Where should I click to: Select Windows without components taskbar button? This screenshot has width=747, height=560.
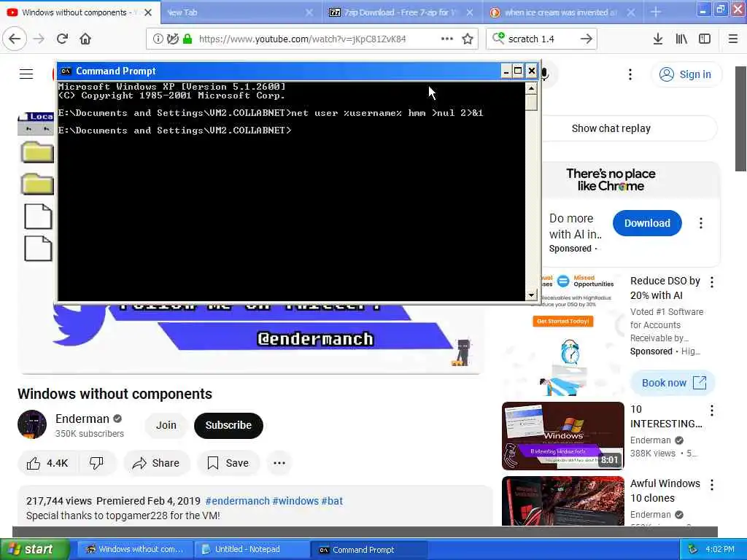click(x=135, y=550)
